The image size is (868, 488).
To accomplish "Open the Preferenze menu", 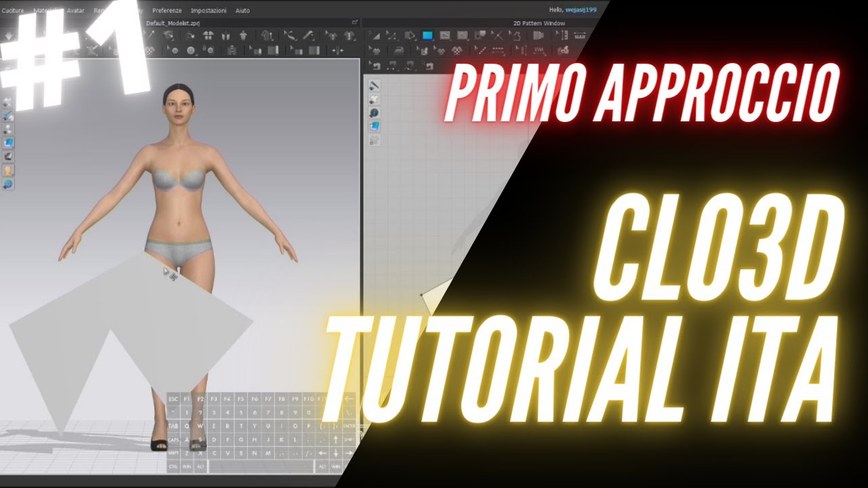I will 167,10.
